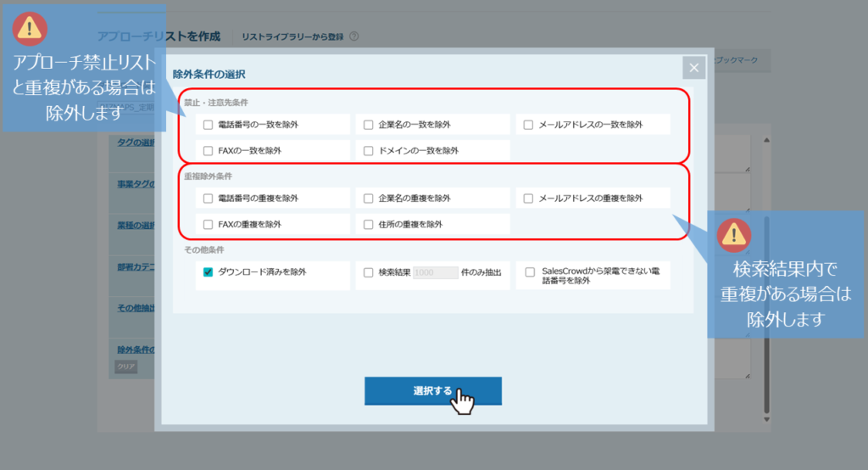868x470 pixels.
Task: Enable SalesCrowdから架電できない電話番号を除外 checkbox
Action: coord(530,272)
